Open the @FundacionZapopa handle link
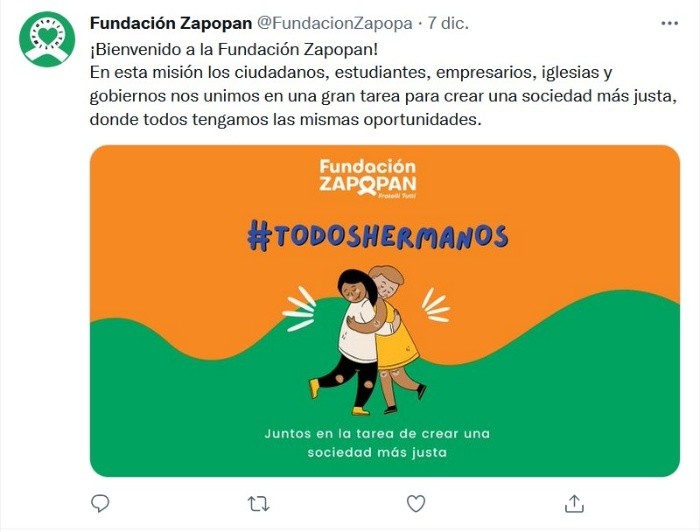Screen dimensions: 700x532 click(x=334, y=23)
